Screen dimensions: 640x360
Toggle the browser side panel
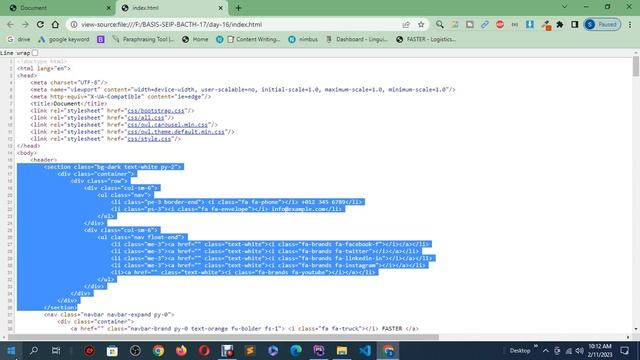(575, 24)
